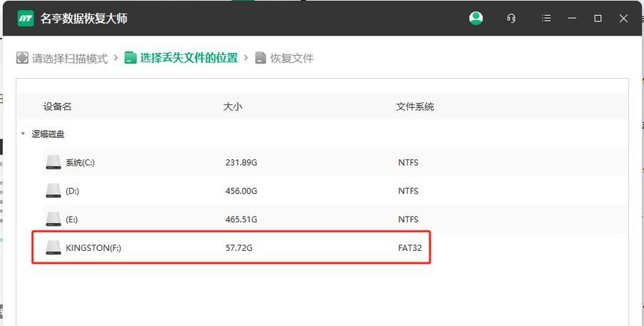Select the KINGSTON(F:) drive row
Screen dimensions: 644x326
coord(335,247)
